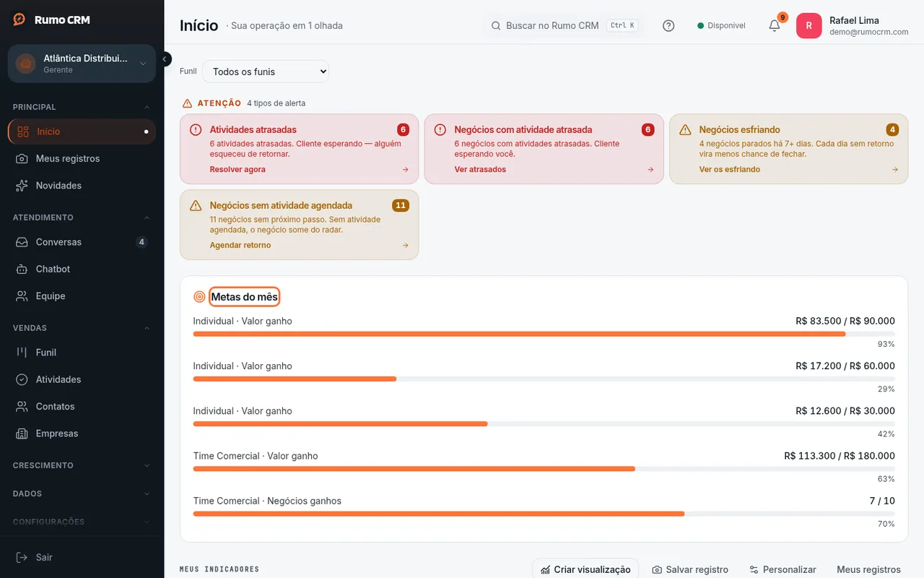Viewport: 924px width, 578px height.
Task: Expand the CRESCIMENTO section
Action: click(x=82, y=465)
